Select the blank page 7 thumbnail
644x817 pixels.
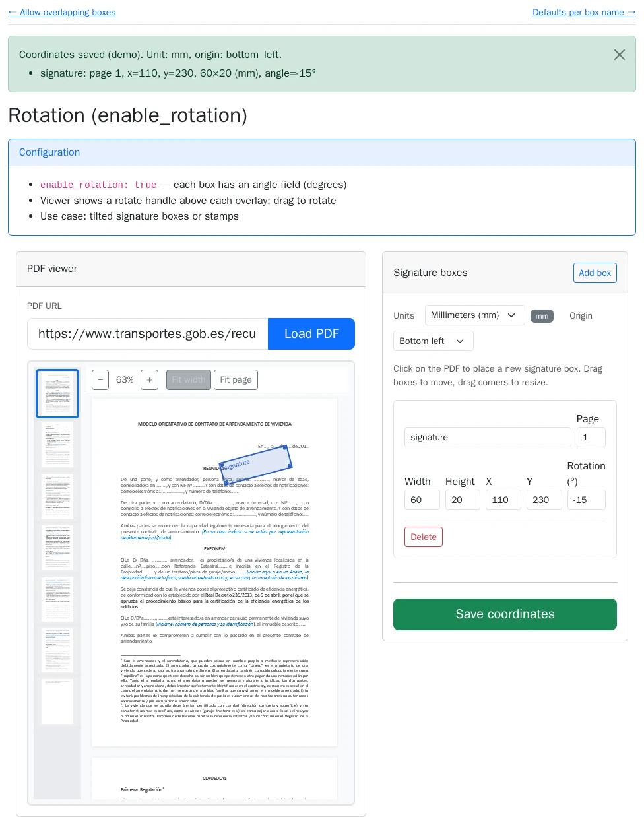click(x=57, y=702)
